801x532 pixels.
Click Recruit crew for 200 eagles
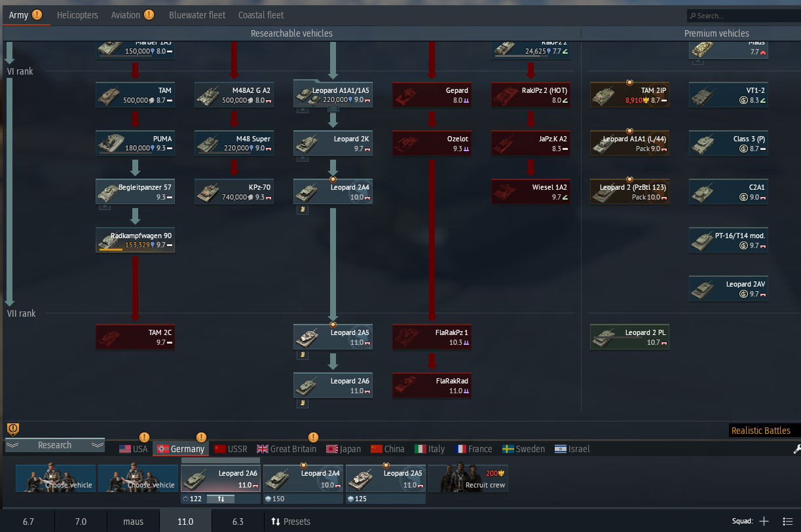coord(468,478)
